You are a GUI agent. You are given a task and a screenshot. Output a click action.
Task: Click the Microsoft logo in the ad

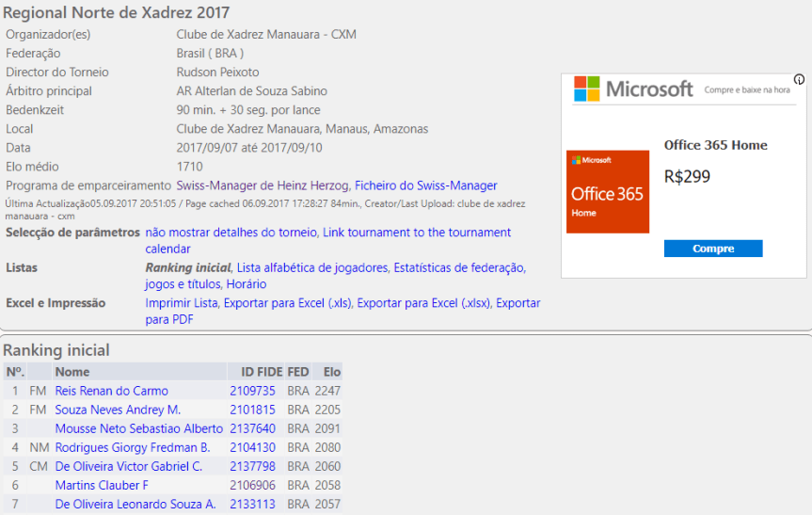(633, 89)
